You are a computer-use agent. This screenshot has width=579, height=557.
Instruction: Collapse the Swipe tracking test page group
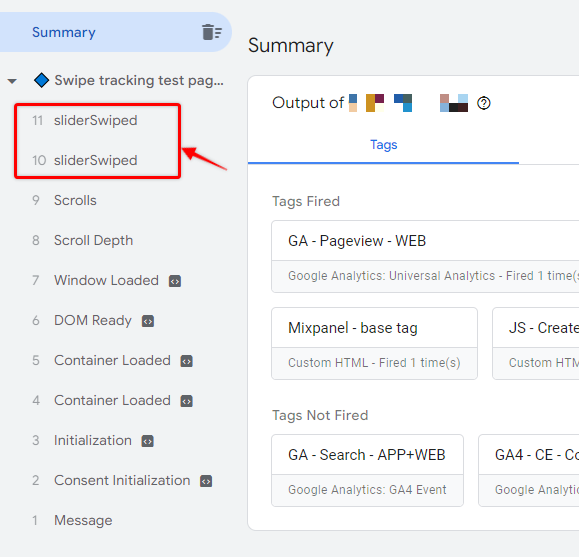point(12,81)
